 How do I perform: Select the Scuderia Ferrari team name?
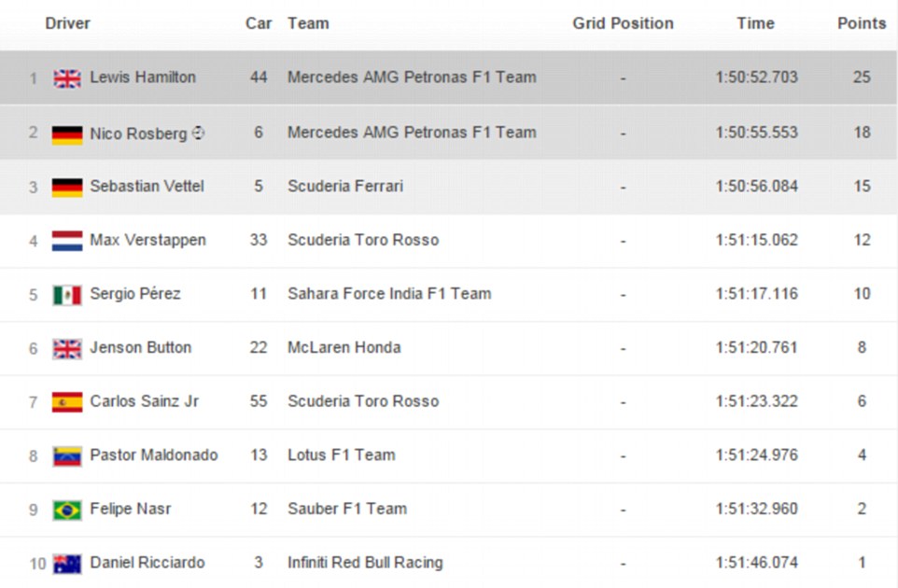(x=345, y=186)
